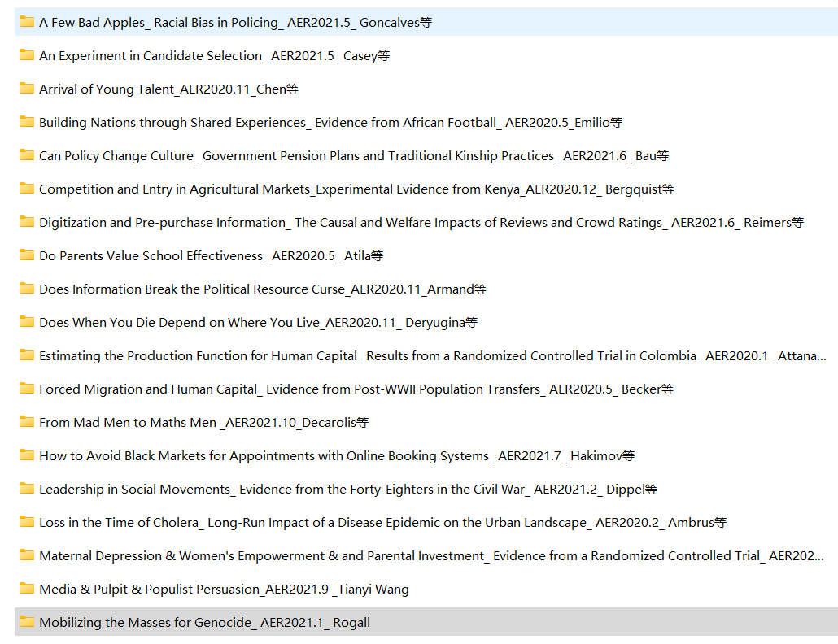Image resolution: width=838 pixels, height=644 pixels.
Task: Select 'Building Nations through Shared Experiences' Emilio folder name
Action: pyautogui.click(x=331, y=122)
